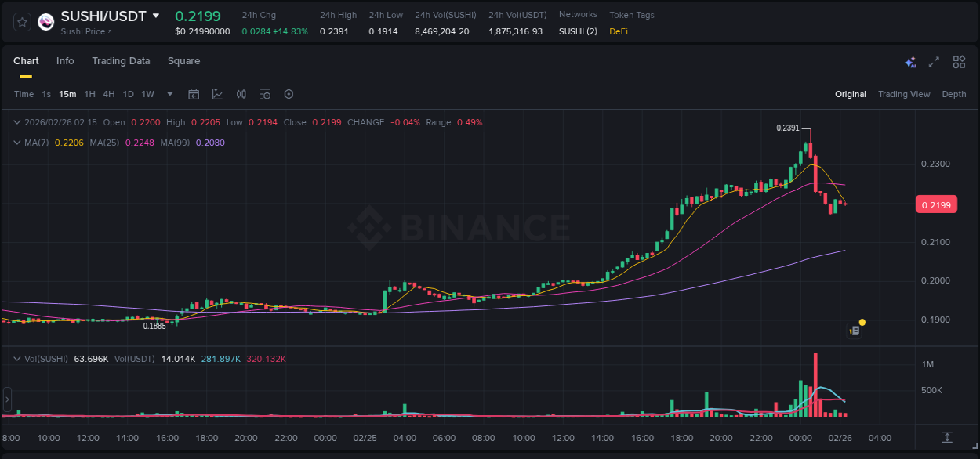
Task: Expand chart to fullscreen with diagonal arrow icon
Action: [935, 62]
